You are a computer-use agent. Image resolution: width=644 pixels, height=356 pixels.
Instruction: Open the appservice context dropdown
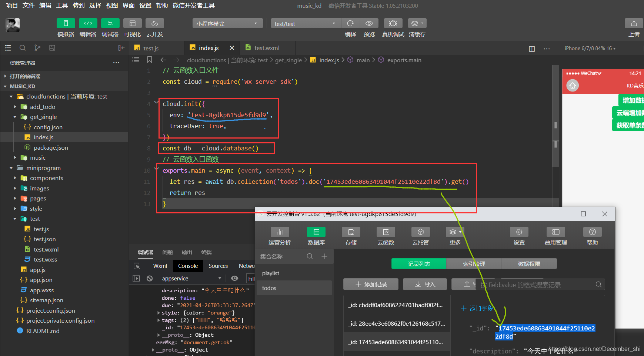[x=192, y=278]
